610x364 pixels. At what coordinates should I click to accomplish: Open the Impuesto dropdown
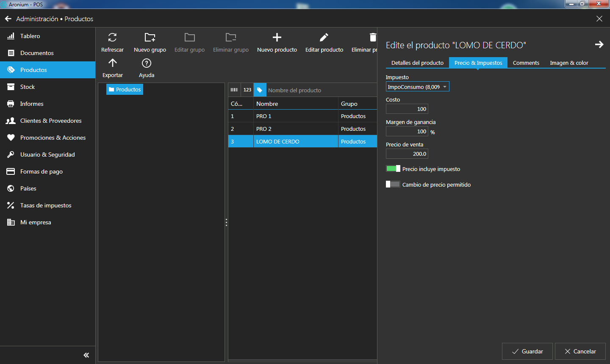pos(417,87)
